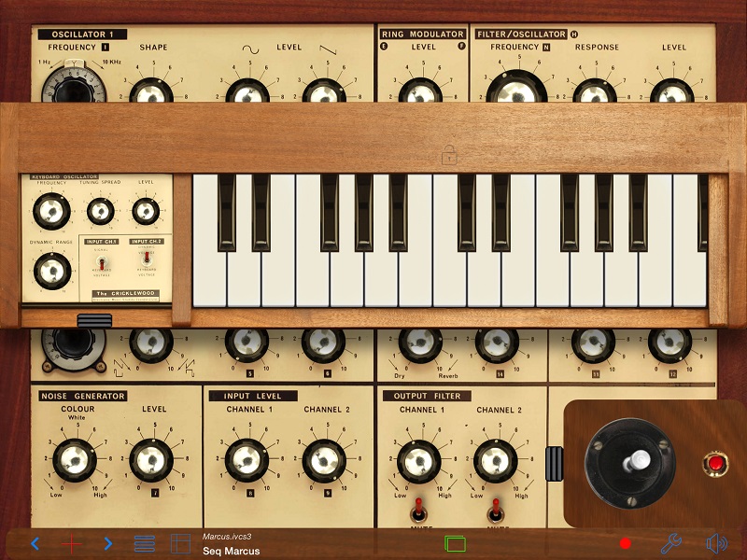Tap the red record dot in the bottom bar
This screenshot has height=560, width=747.
coord(626,543)
